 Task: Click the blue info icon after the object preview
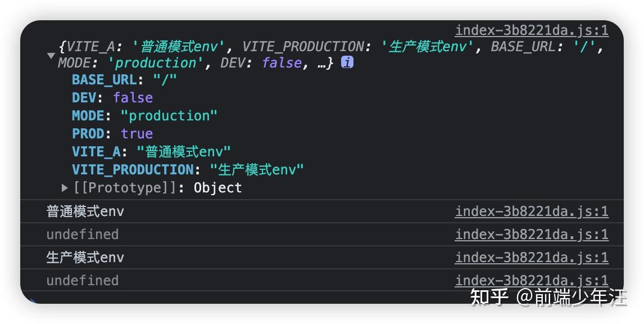347,62
